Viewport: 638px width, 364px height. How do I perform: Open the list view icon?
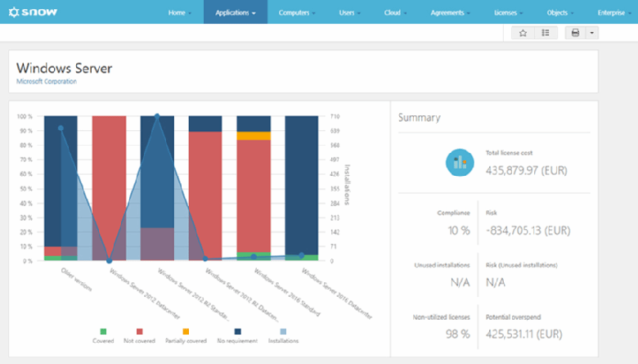546,33
